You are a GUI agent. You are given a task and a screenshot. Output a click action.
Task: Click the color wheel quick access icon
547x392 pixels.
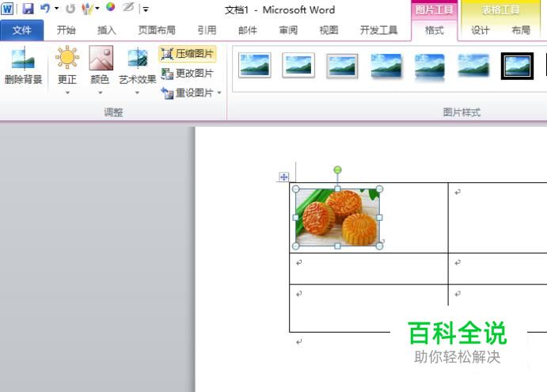(111, 7)
